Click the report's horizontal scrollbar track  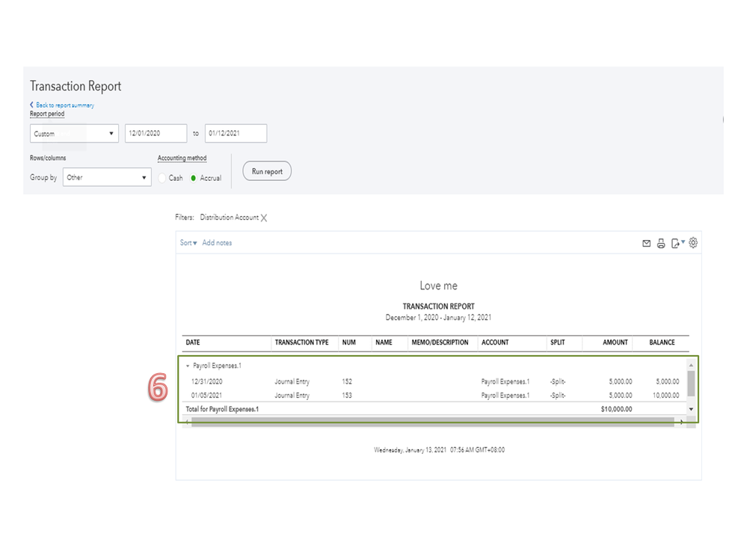point(434,422)
